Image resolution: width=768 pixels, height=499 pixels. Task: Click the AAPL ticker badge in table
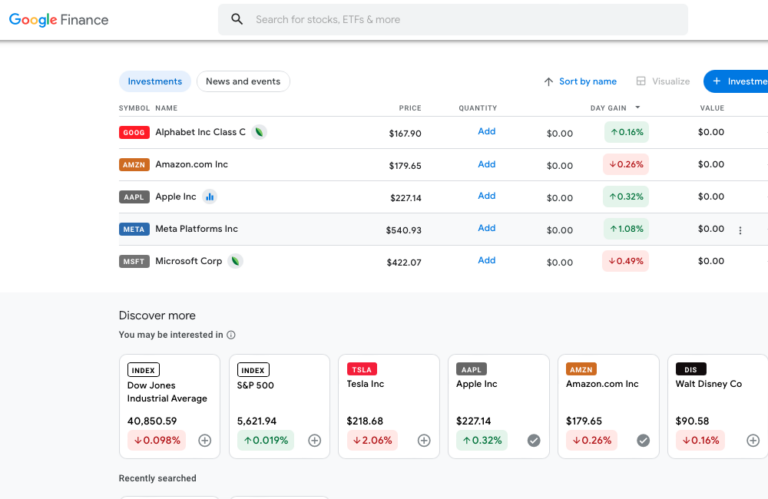(x=134, y=197)
